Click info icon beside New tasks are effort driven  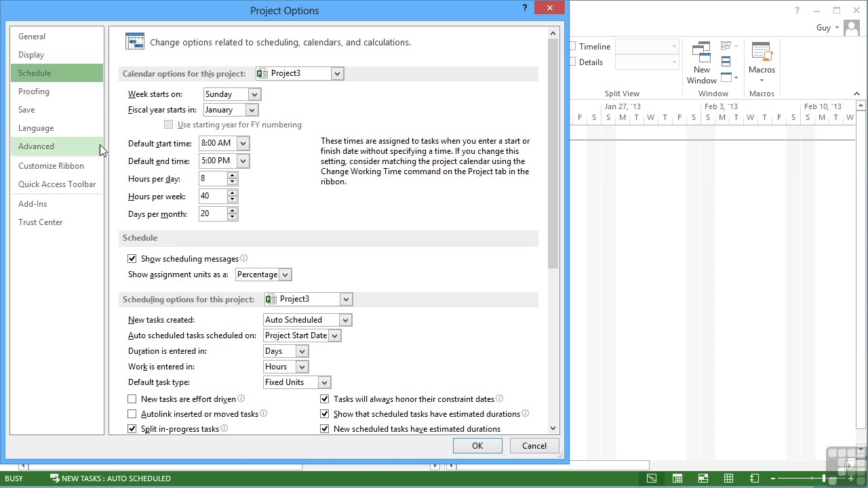(241, 399)
